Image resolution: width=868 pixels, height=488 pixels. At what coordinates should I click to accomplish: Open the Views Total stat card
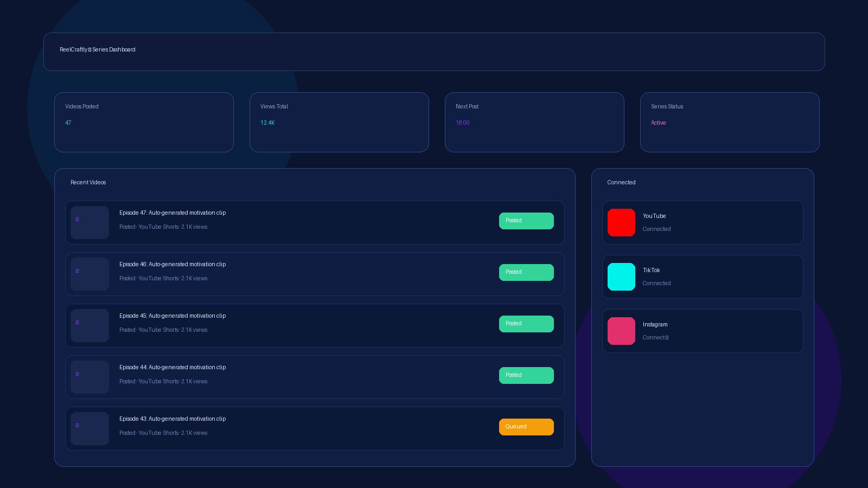339,122
